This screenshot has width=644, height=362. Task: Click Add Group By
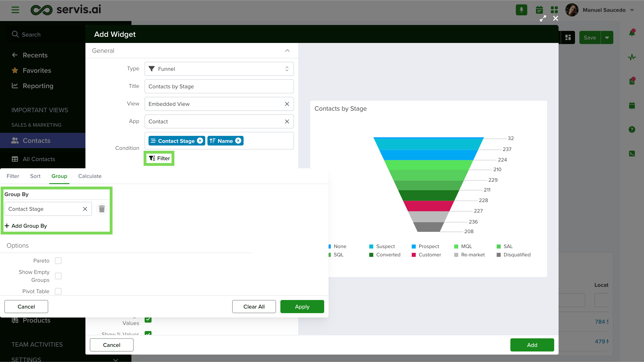26,226
